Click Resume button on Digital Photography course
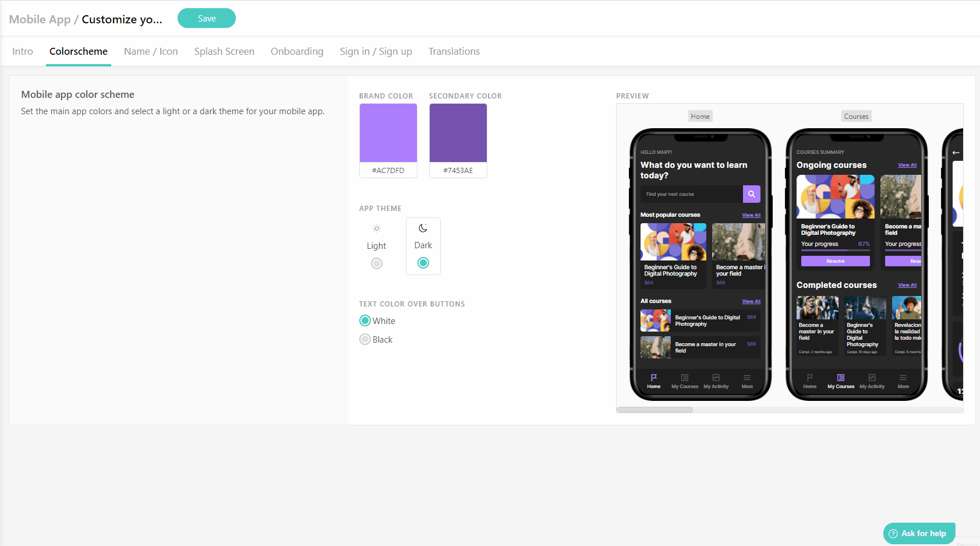This screenshot has height=546, width=980. coord(836,261)
